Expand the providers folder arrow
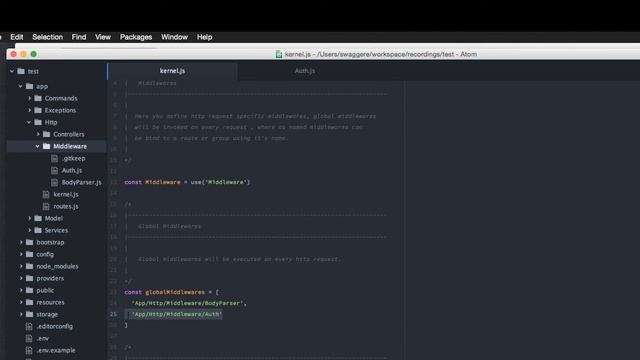 pos(21,278)
